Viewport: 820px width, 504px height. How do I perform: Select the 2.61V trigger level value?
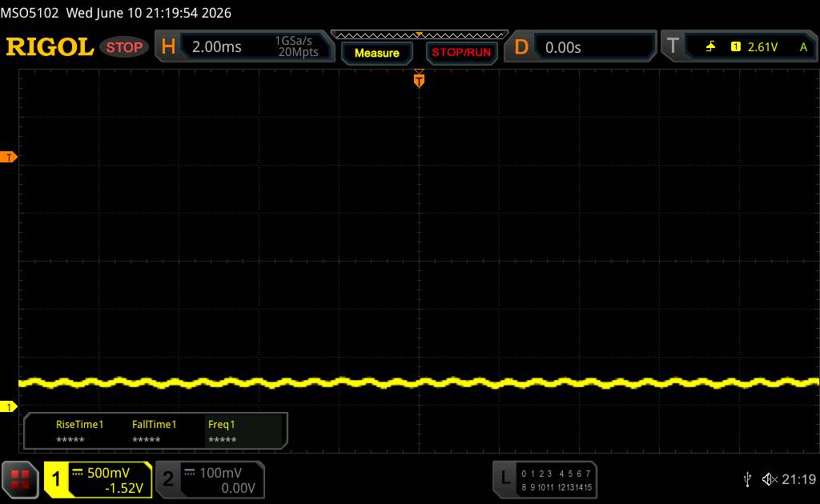pos(762,47)
